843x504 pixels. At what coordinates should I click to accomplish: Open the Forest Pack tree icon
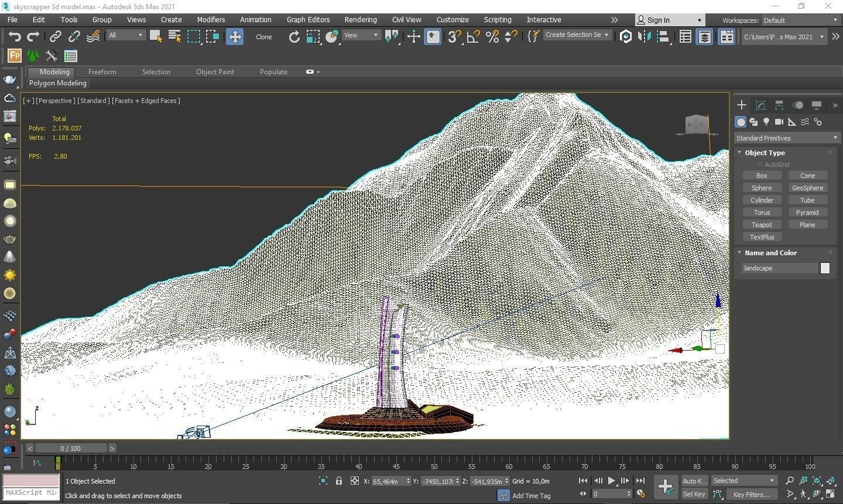(x=33, y=56)
